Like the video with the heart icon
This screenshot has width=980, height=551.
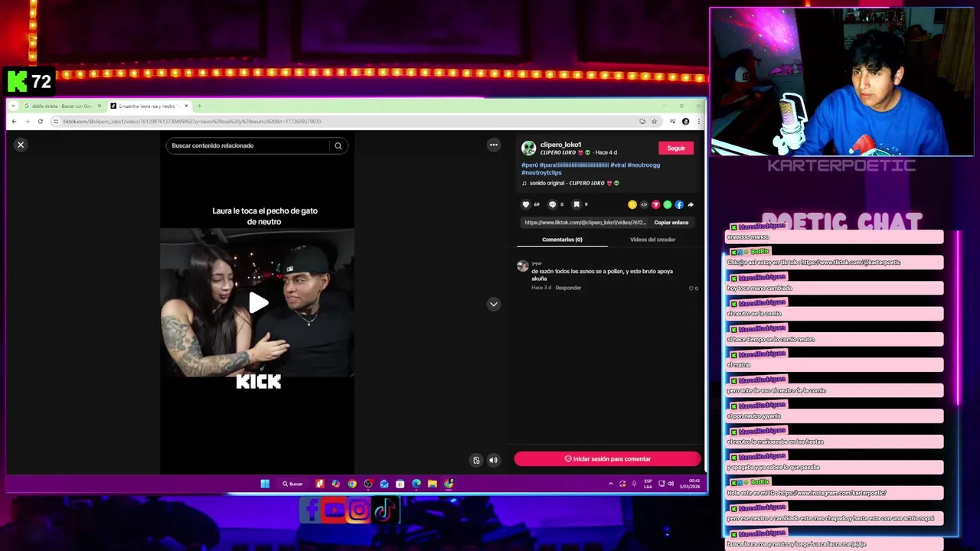[525, 204]
